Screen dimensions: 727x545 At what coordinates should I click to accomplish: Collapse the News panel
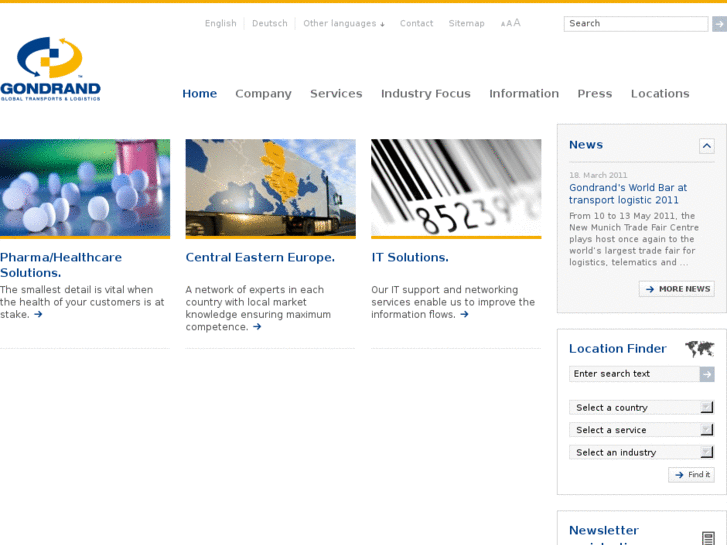click(706, 146)
